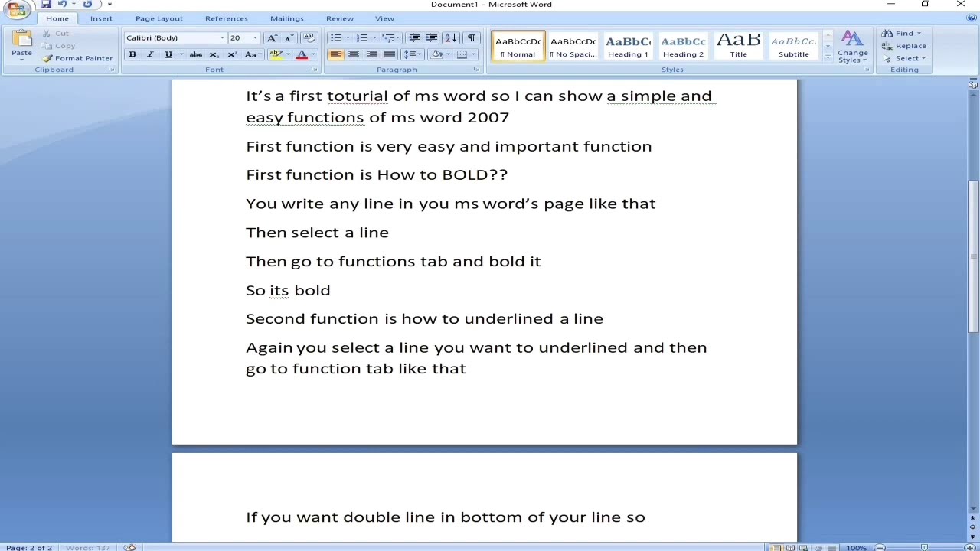
Task: Click the Format Painter tool
Action: (77, 58)
